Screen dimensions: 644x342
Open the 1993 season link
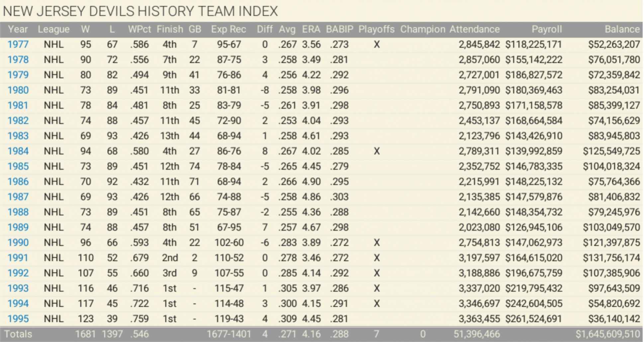click(x=18, y=289)
